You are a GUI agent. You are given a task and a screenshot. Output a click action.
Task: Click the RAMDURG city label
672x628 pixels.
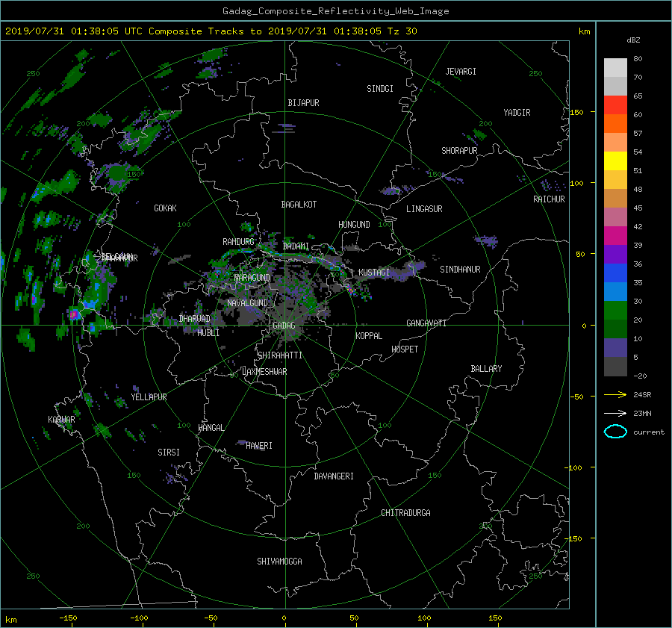(x=238, y=242)
